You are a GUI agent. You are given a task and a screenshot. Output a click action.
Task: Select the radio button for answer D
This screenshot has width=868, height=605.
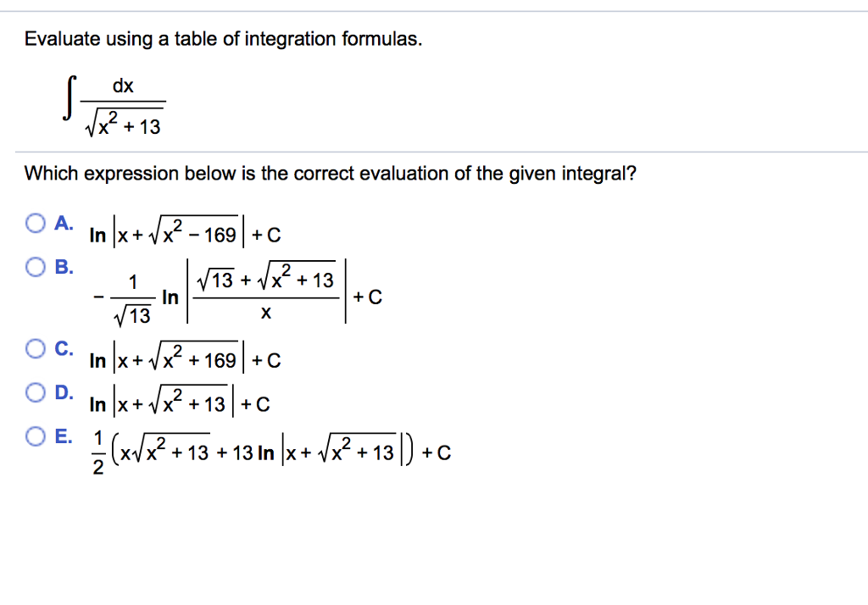tap(35, 390)
